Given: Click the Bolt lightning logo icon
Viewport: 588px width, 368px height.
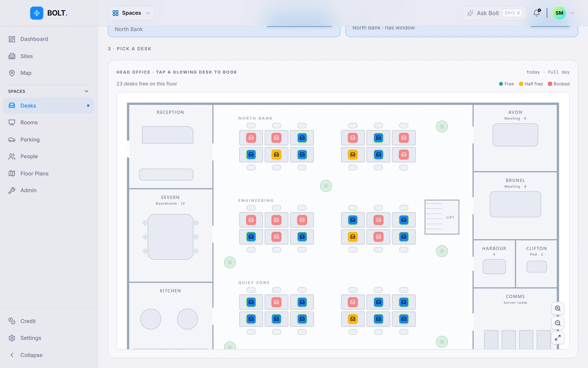Looking at the screenshot, I should 37,13.
